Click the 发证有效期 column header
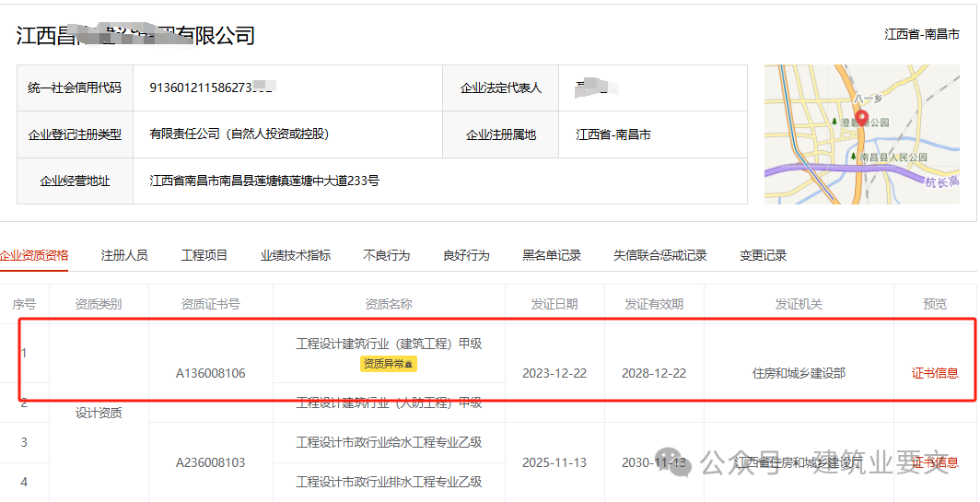The image size is (980, 502). tap(654, 304)
